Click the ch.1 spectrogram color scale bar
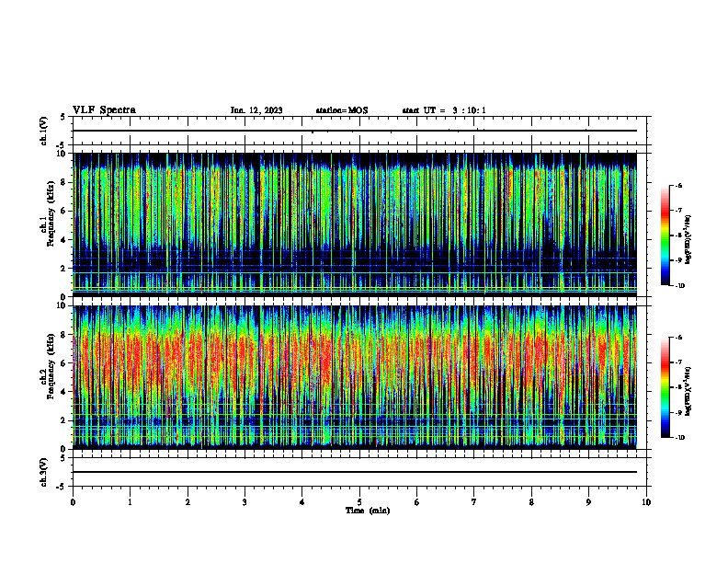The width and height of the screenshot is (728, 563). 665,236
